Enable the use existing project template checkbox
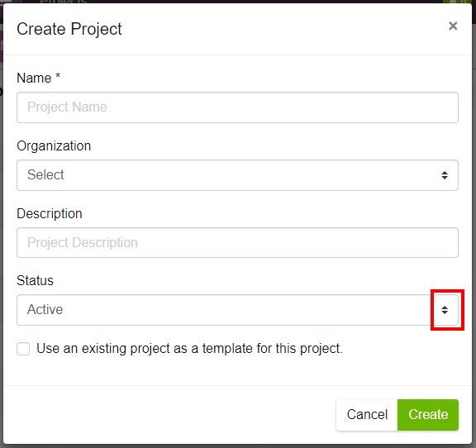This screenshot has height=448, width=476. click(23, 349)
